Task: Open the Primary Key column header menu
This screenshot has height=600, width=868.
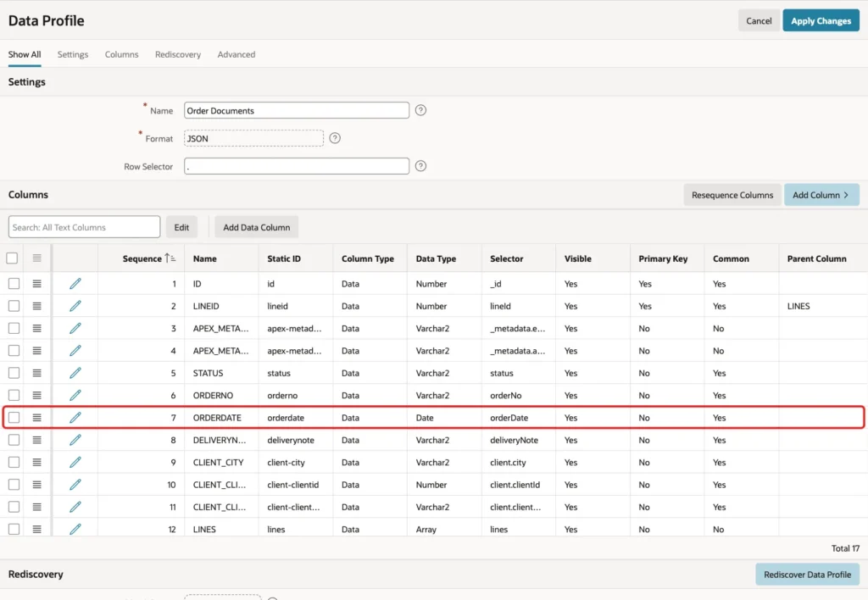Action: (x=663, y=258)
